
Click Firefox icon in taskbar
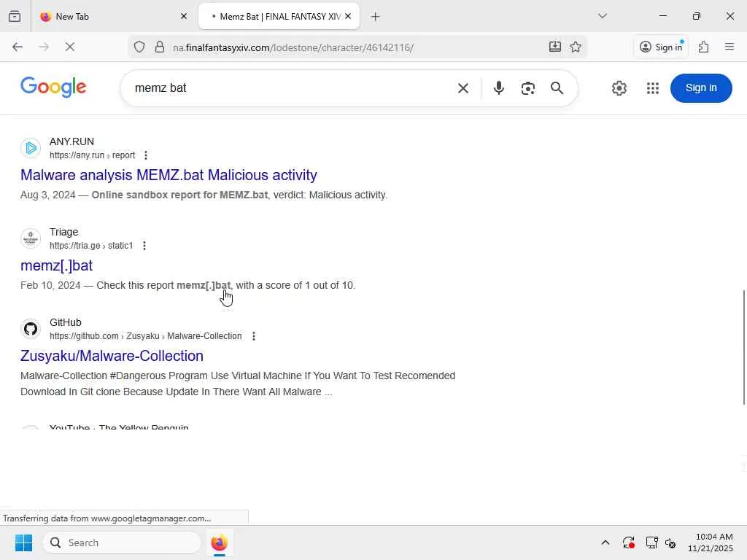click(219, 542)
